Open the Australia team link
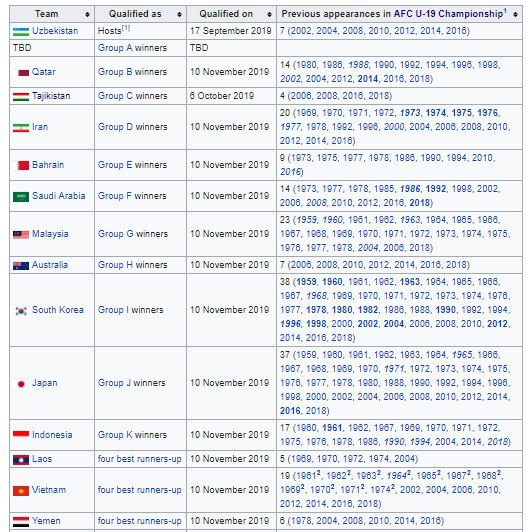 [x=50, y=265]
